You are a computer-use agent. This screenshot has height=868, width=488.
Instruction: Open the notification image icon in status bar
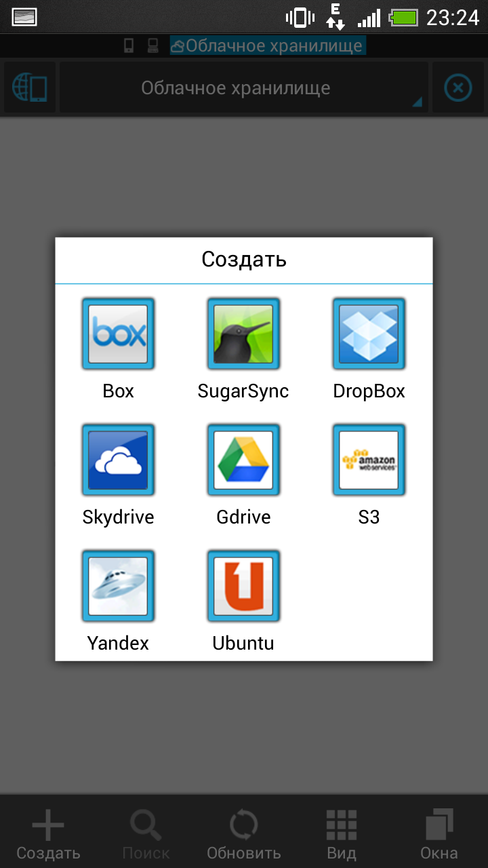(x=24, y=17)
